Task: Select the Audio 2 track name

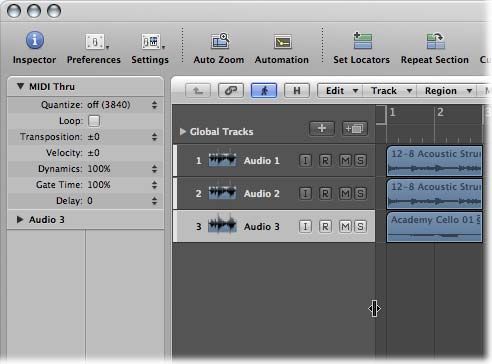Action: click(x=262, y=193)
